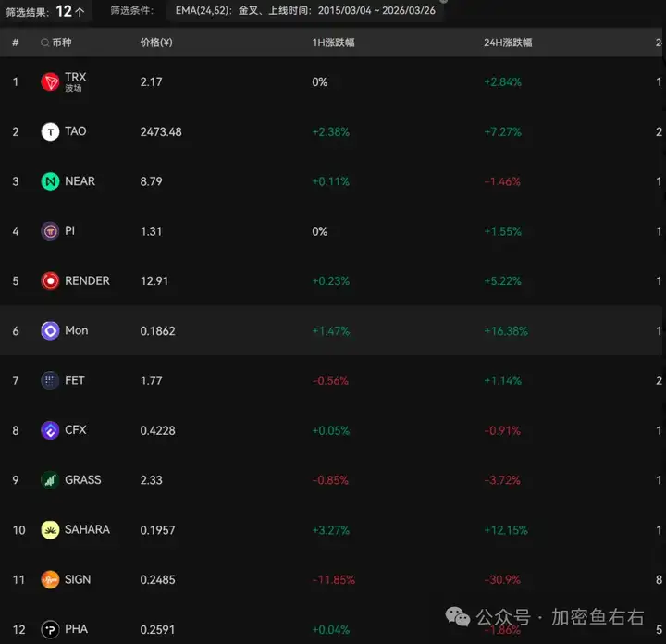Click SIGN 24H change -30.9%
666x644 pixels.
(502, 580)
